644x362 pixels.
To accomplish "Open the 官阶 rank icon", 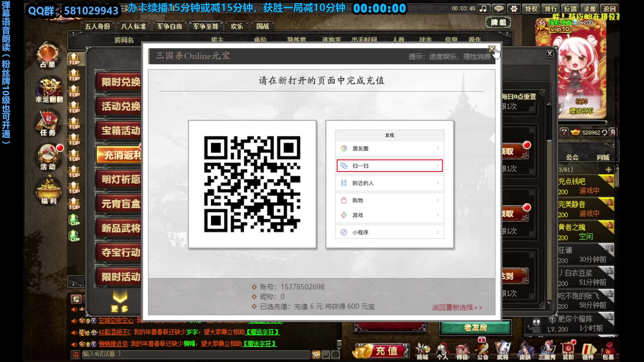I will tap(568, 351).
